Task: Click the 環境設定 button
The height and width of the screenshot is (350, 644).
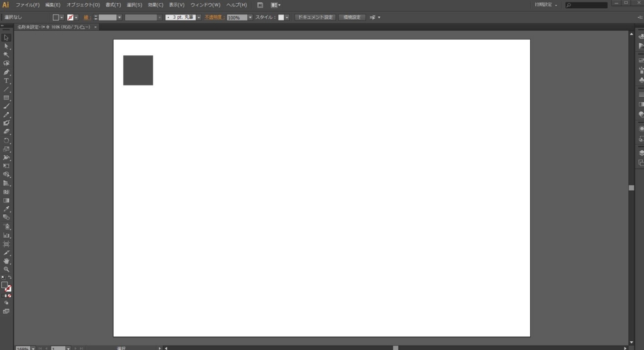Action: click(352, 17)
